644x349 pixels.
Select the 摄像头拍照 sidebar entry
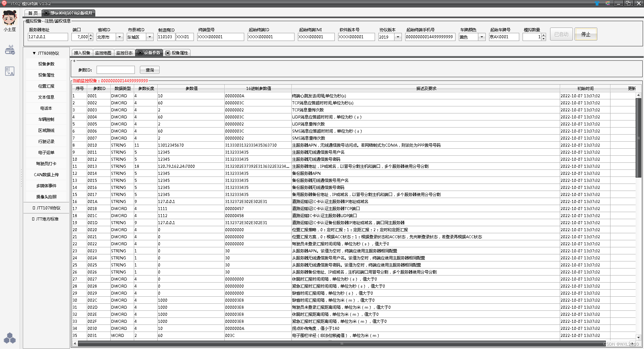point(46,197)
